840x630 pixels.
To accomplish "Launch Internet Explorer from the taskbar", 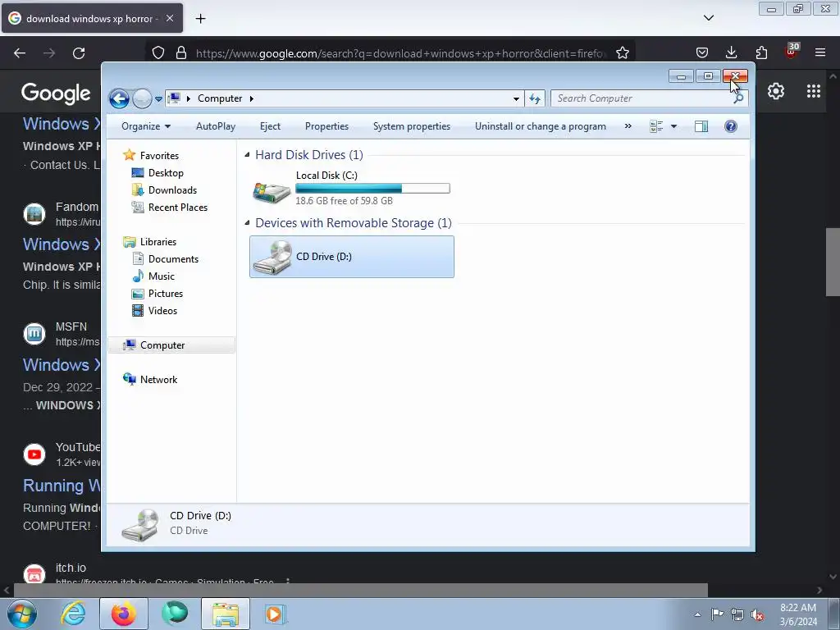I will click(73, 614).
